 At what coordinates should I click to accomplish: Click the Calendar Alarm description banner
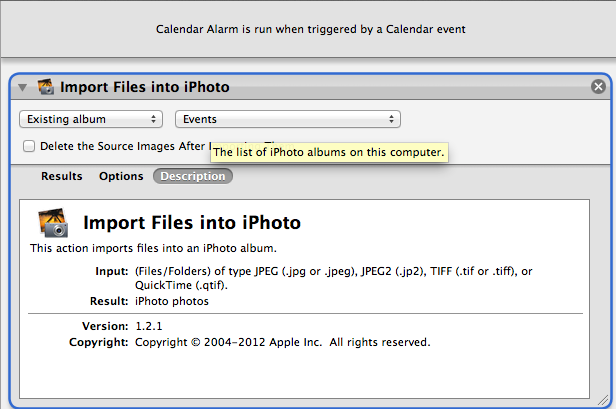(310, 29)
